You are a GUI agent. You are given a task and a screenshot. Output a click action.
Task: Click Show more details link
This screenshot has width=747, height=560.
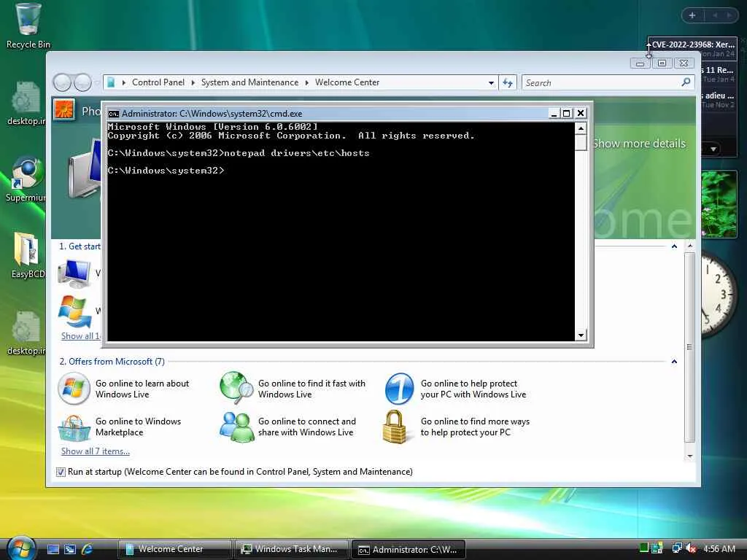(x=639, y=144)
